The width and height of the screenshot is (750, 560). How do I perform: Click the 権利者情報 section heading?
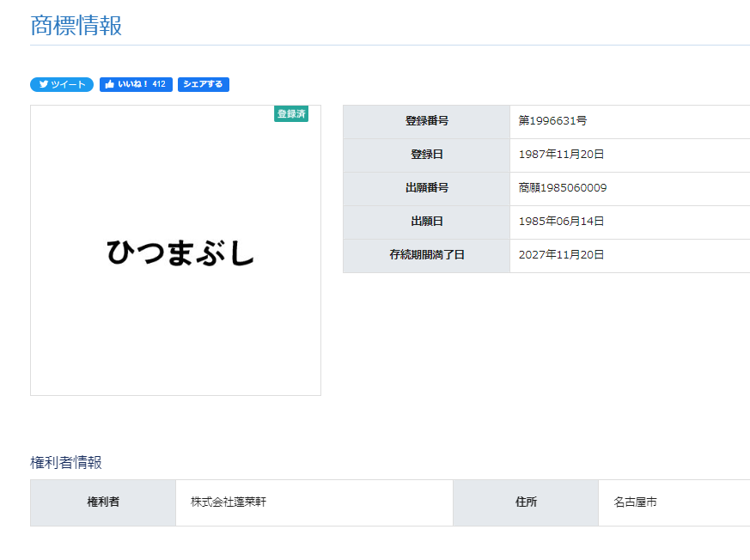coord(66,462)
